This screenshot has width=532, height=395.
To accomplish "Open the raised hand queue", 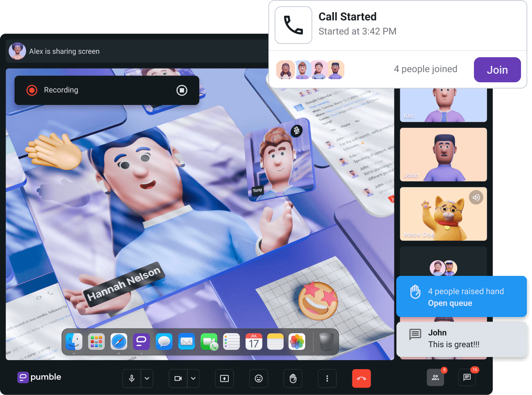I will [x=450, y=303].
